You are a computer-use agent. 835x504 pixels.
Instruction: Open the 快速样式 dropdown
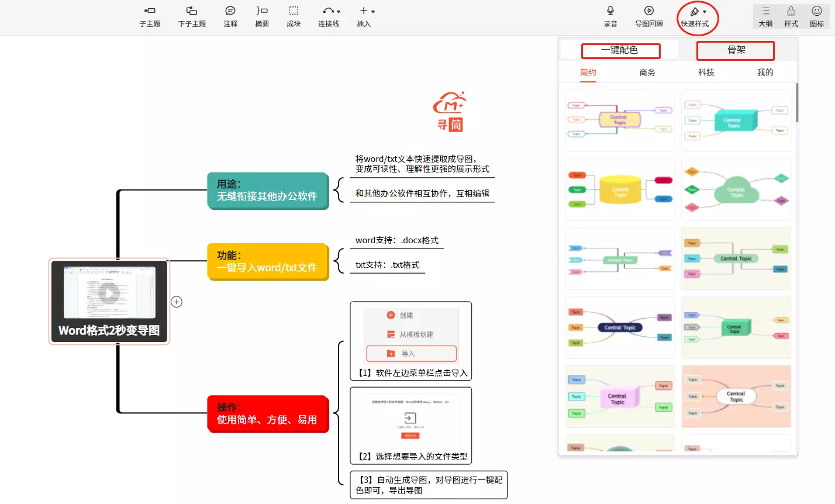coord(704,12)
